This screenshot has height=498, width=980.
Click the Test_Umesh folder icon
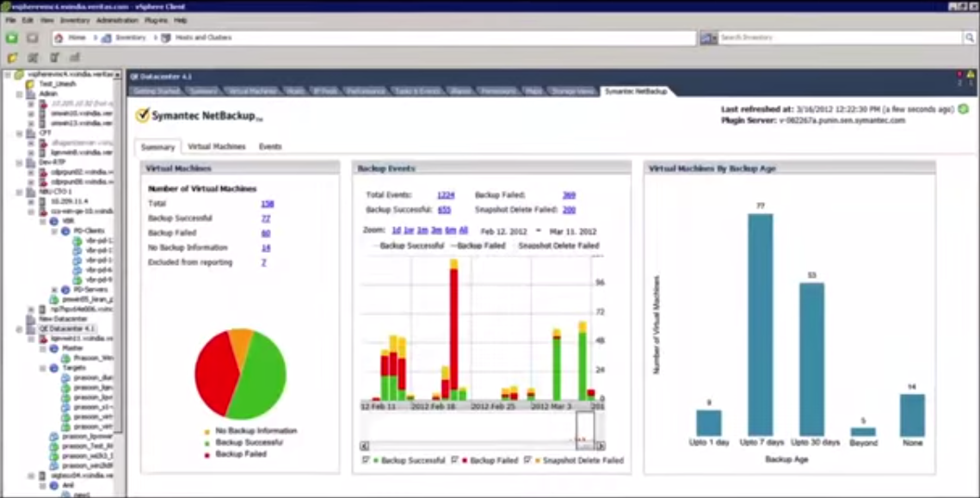click(x=31, y=83)
